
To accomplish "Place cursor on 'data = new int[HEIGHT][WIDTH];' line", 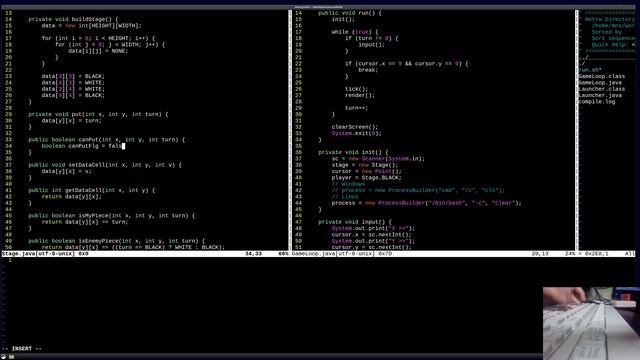I will (91, 26).
